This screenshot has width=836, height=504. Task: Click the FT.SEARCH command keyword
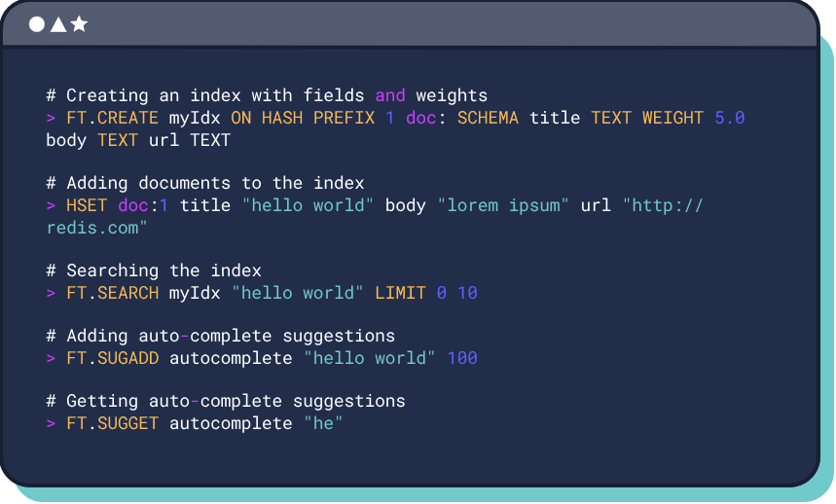coord(113,293)
